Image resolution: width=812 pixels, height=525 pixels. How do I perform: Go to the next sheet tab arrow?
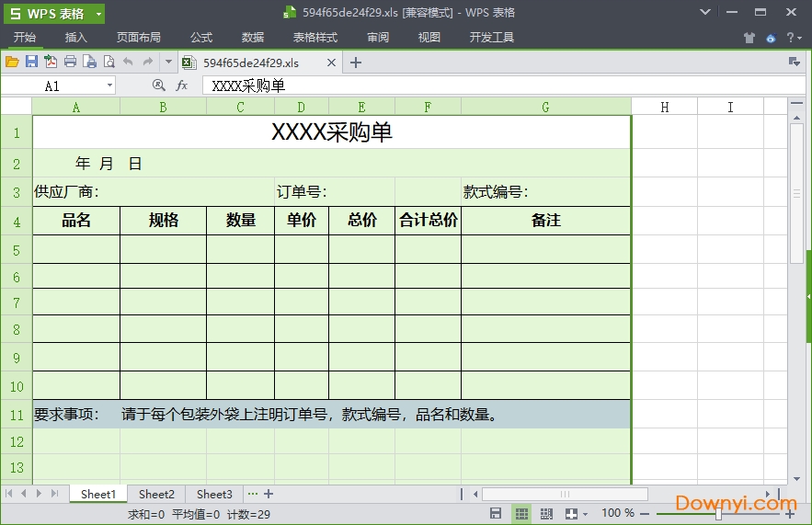(x=39, y=494)
